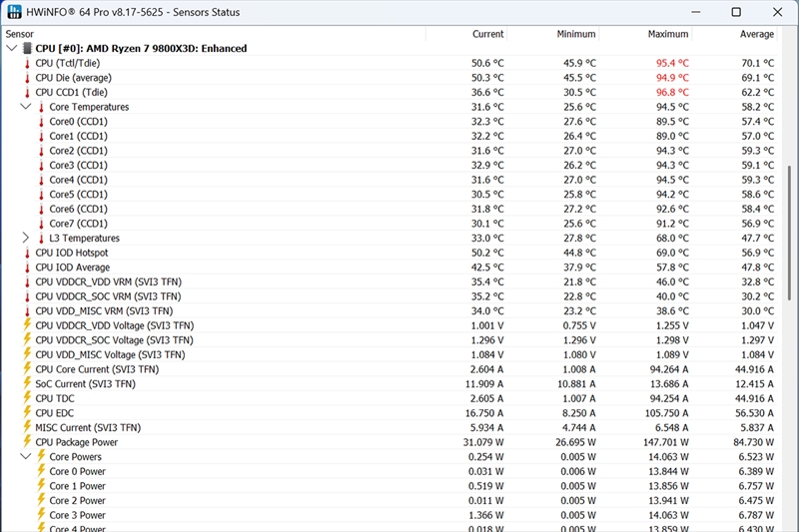Click thermometer icon of Core7 (CCD1)
Image resolution: width=799 pixels, height=532 pixels.
(41, 224)
